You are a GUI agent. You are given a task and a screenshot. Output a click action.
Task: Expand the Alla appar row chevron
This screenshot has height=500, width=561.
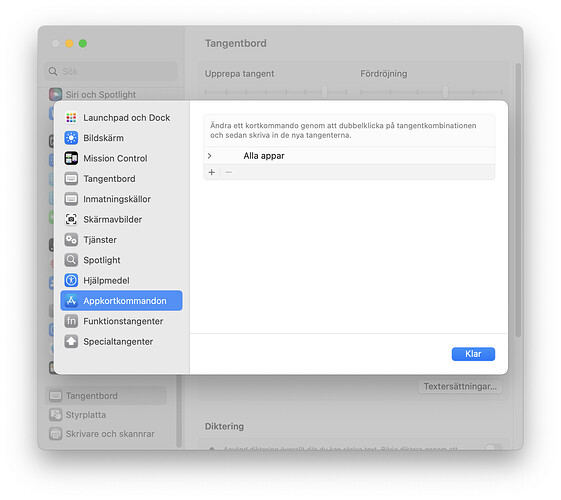pyautogui.click(x=210, y=156)
